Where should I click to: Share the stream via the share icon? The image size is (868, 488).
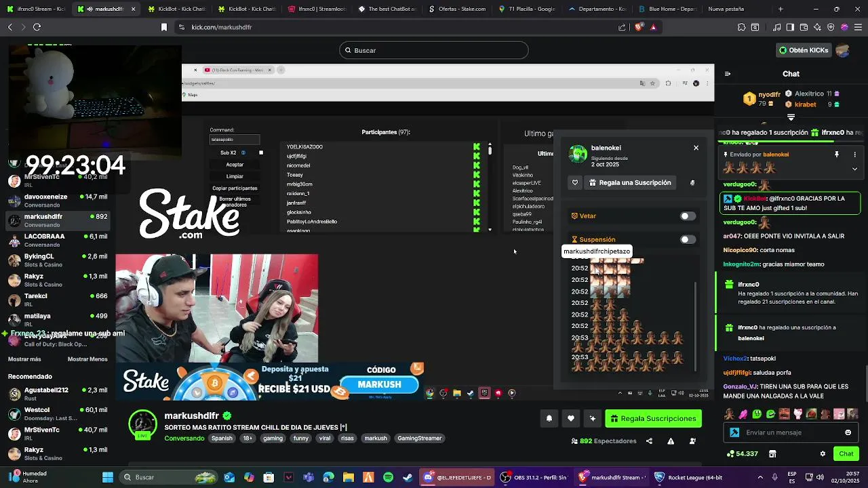(x=649, y=441)
